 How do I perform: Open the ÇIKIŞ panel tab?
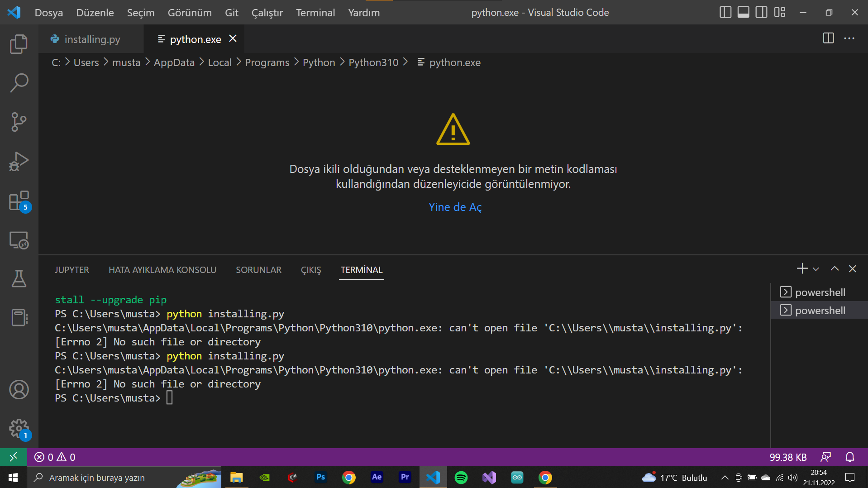(311, 270)
